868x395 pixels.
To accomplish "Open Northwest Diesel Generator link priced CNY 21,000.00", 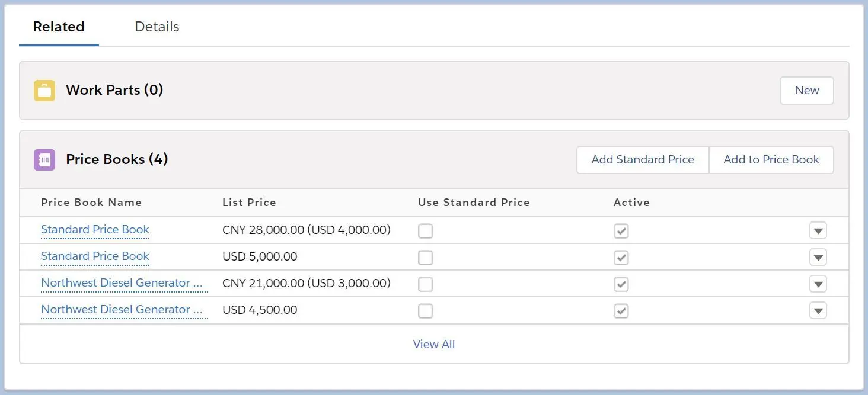I will point(124,283).
